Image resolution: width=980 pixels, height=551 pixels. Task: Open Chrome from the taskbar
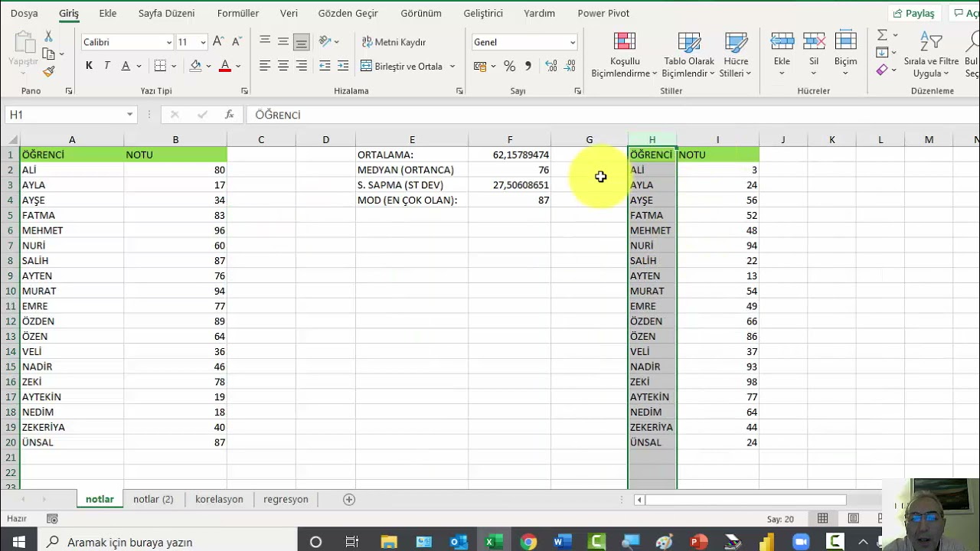point(528,542)
